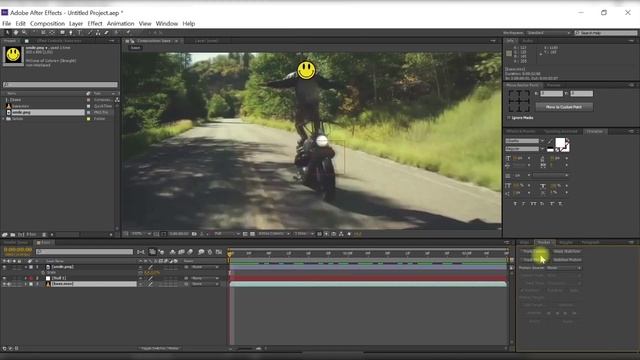Take a snapshot with viewer camera icon
Screen dimensions: 640x360
click(x=194, y=234)
